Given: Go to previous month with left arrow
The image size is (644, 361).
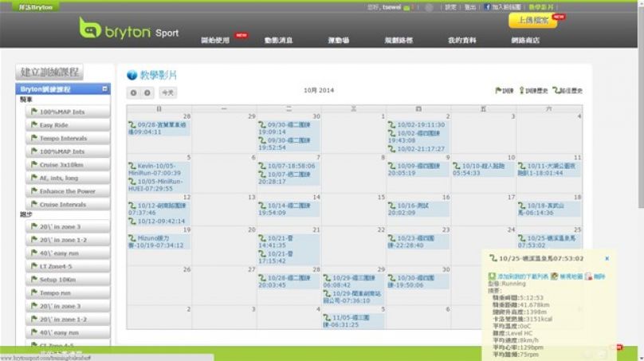Looking at the screenshot, I should click(x=134, y=92).
